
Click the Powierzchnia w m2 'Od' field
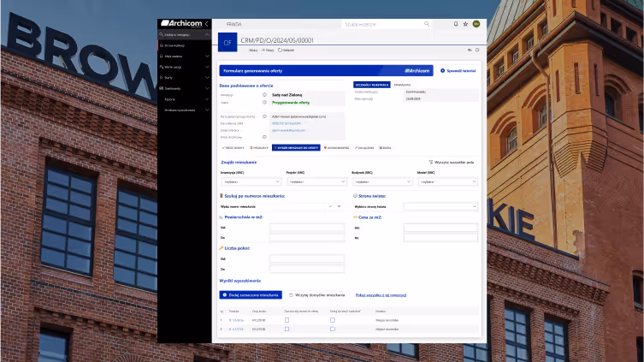(x=306, y=227)
